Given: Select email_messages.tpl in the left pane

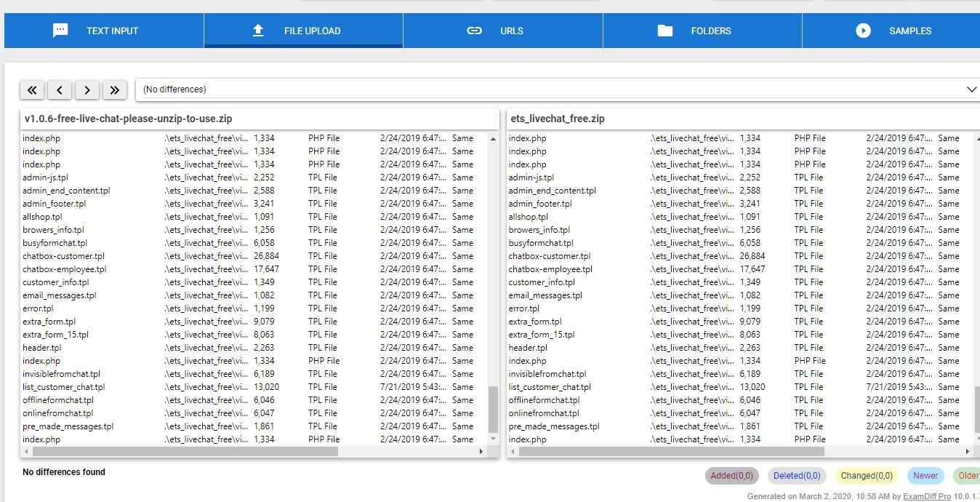Looking at the screenshot, I should pyautogui.click(x=59, y=295).
